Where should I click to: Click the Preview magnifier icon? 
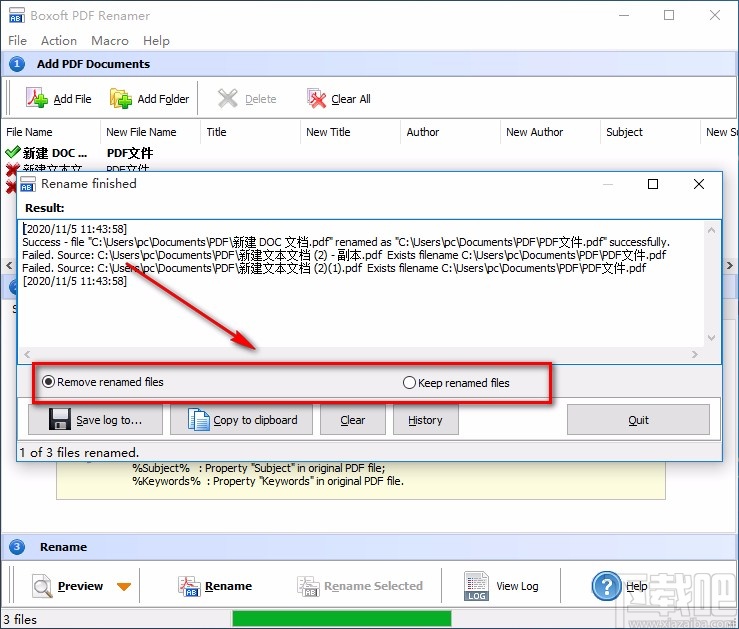point(42,586)
